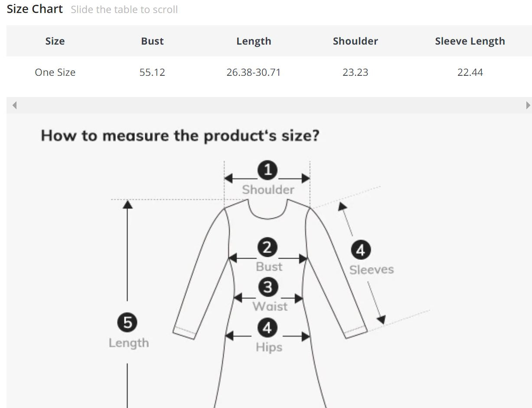532x408 pixels.
Task: Click the left scroll arrow under size table
Action: click(14, 105)
